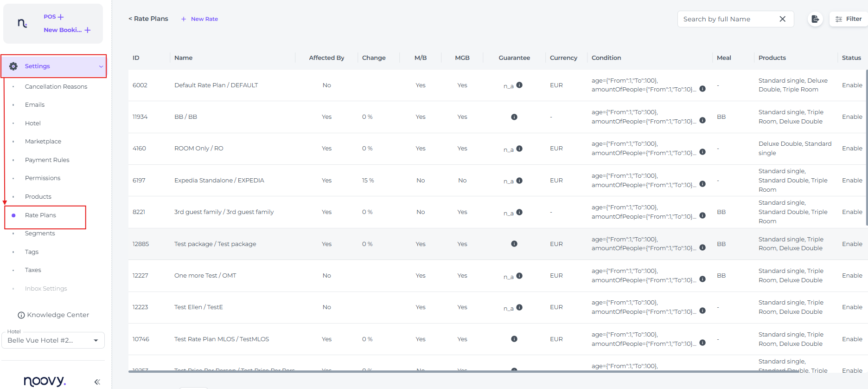Viewport: 868px width, 389px height.
Task: Click the Settings gear icon
Action: [13, 66]
